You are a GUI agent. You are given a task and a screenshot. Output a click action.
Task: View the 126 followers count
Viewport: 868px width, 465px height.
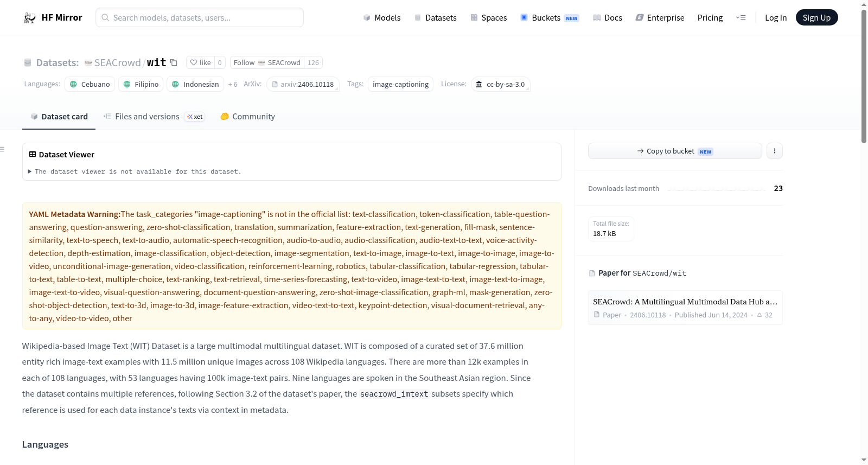(313, 62)
